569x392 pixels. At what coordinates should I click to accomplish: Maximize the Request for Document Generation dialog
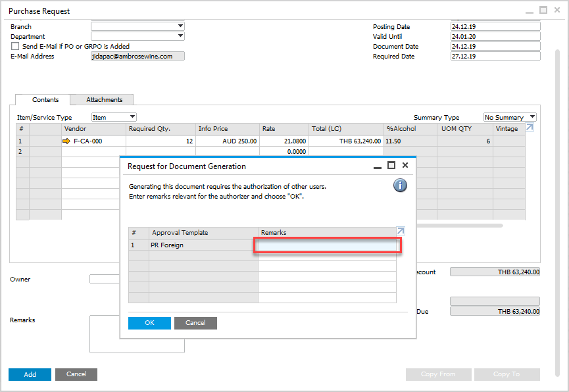tap(391, 165)
